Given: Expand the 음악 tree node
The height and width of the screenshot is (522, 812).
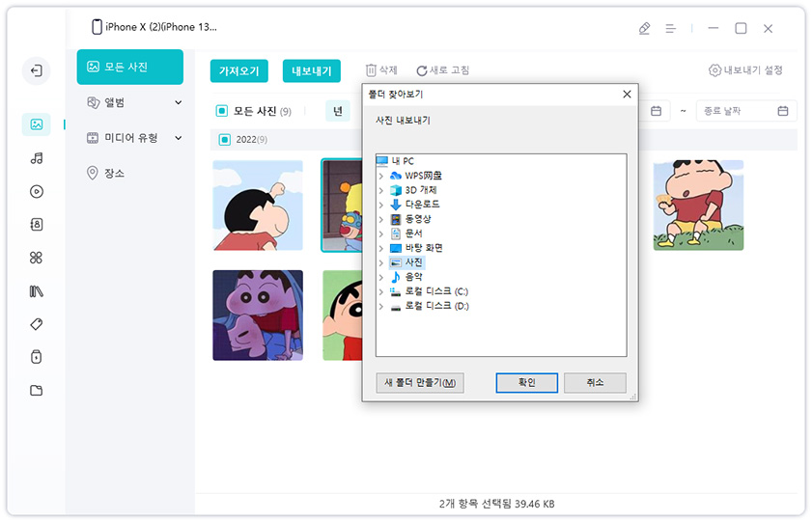Looking at the screenshot, I should (381, 277).
